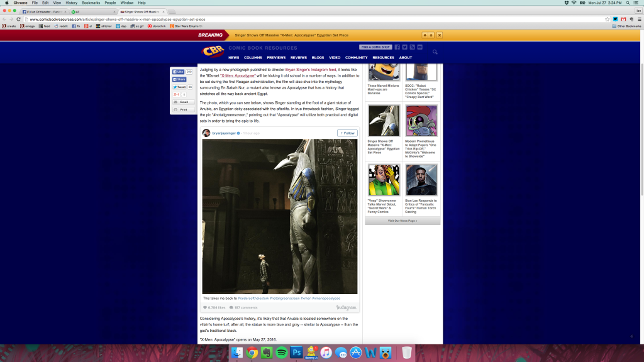644x362 pixels.
Task: Open the NEWS section in CBR navigation
Action: pos(234,58)
